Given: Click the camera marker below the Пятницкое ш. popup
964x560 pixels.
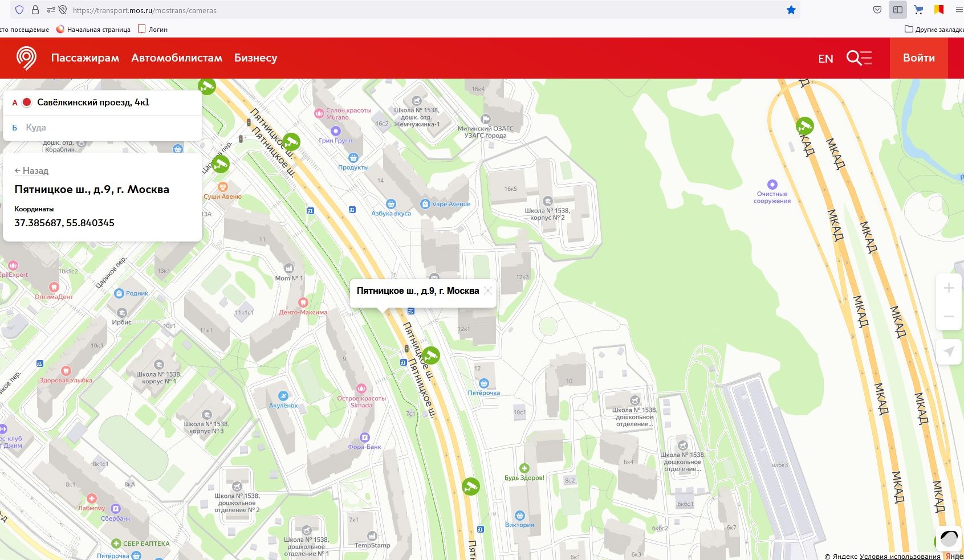Looking at the screenshot, I should pos(430,356).
